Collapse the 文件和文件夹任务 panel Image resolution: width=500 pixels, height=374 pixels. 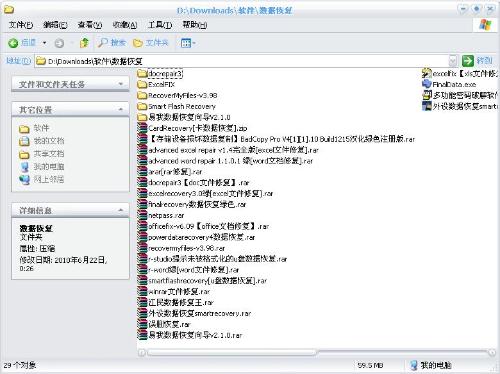coord(121,84)
